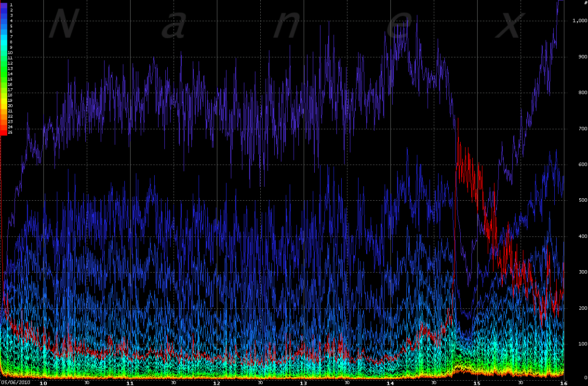Click the hour '10' time-axis label
This screenshot has width=588, height=386.
pos(43,383)
